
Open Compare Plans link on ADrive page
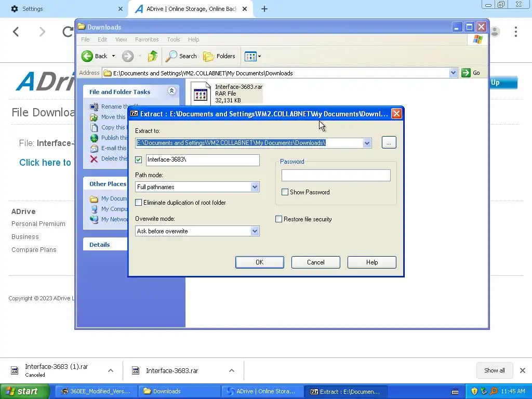tap(34, 249)
